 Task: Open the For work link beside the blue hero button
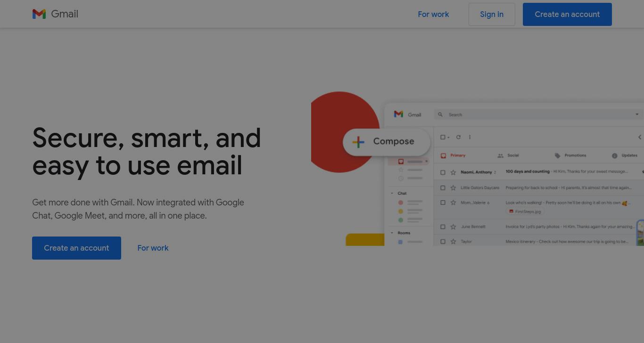[x=153, y=248]
